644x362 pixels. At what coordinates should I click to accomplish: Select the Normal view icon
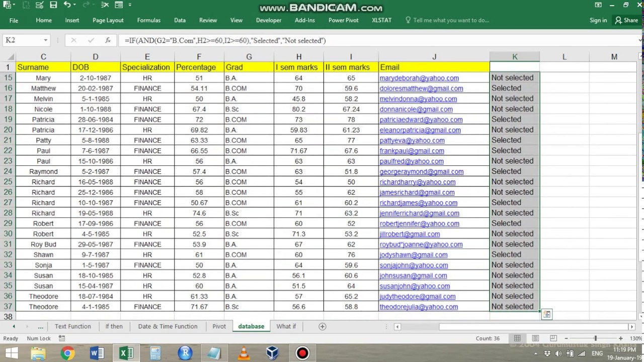point(517,338)
